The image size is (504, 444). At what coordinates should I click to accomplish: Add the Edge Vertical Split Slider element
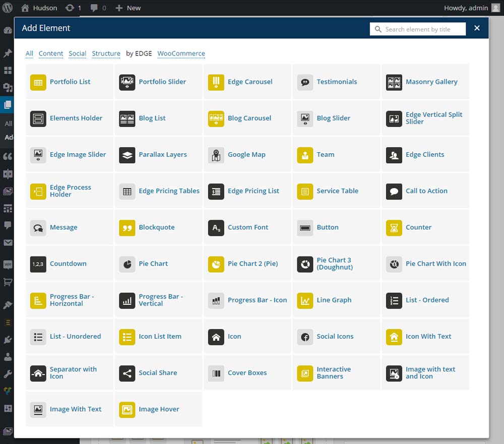coord(425,118)
